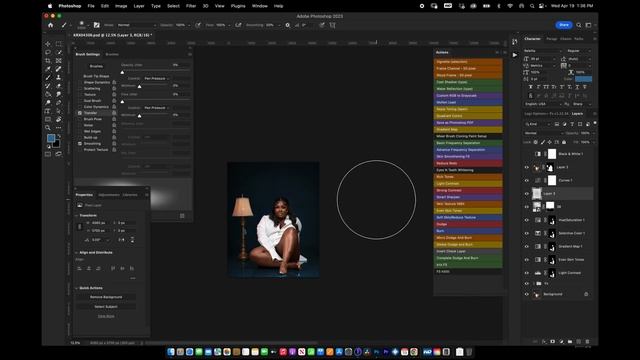This screenshot has height=360, width=640.
Task: Uncheck the Smoothing brush option
Action: point(80,144)
